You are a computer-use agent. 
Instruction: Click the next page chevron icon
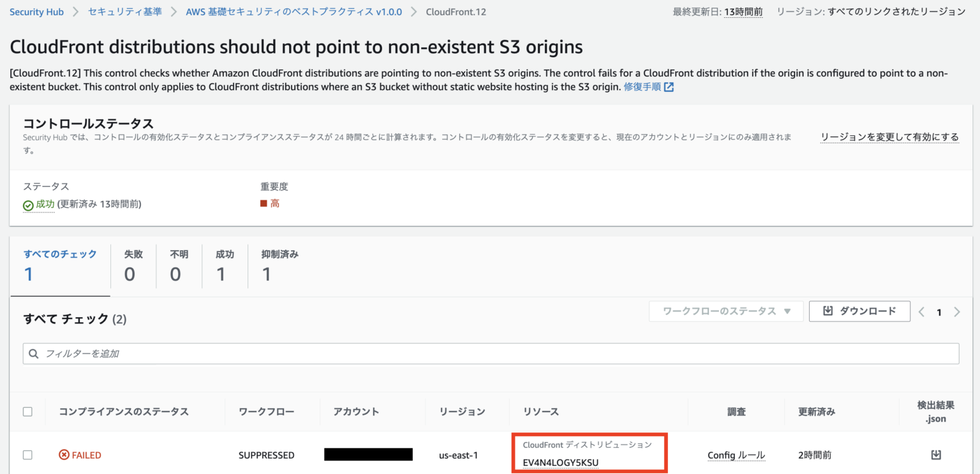957,311
